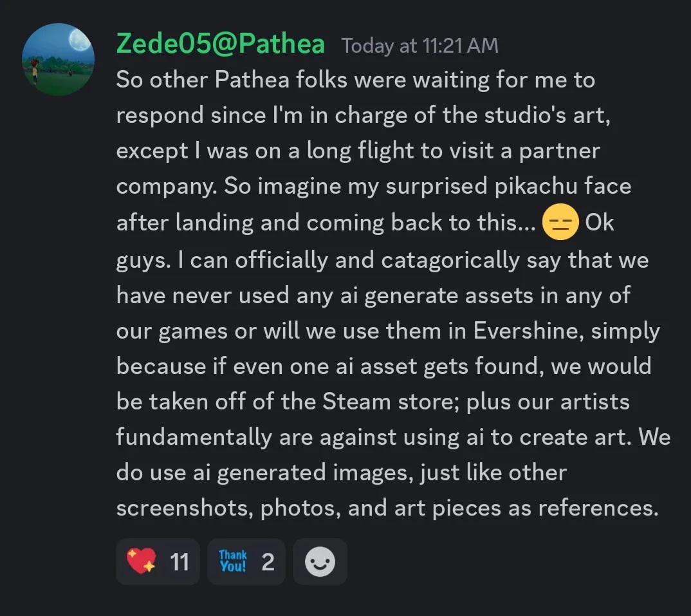Image resolution: width=691 pixels, height=616 pixels.
Task: Toggle the "Thank You!" reaction
Action: click(x=246, y=562)
